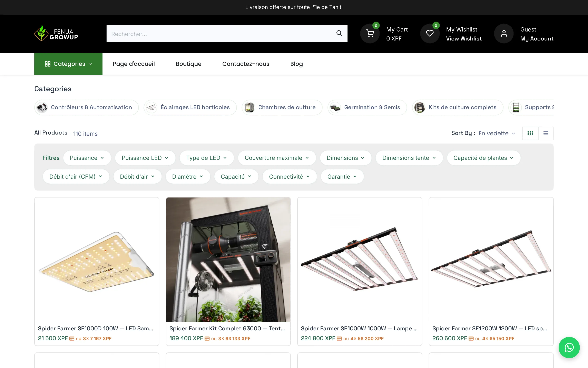Viewport: 588px width, 368px height.
Task: Click "ou 4× 65 150 XPF" installment text
Action: point(495,339)
